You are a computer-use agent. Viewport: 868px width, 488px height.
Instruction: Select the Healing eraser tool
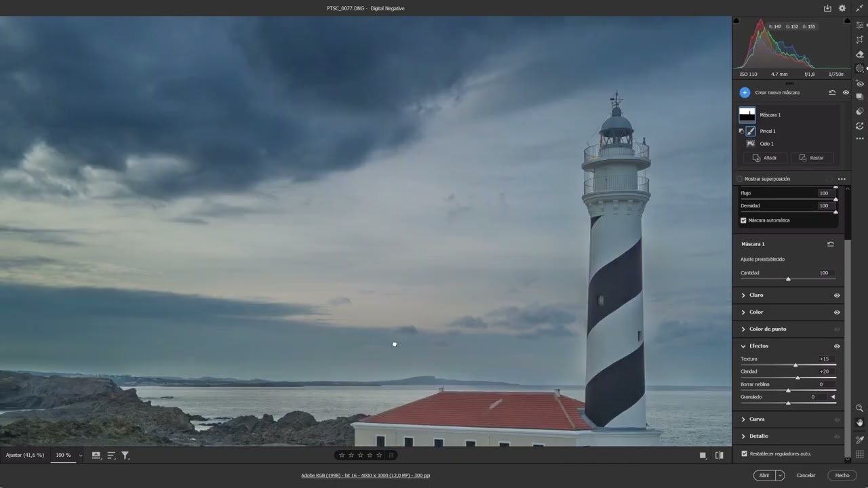[860, 54]
